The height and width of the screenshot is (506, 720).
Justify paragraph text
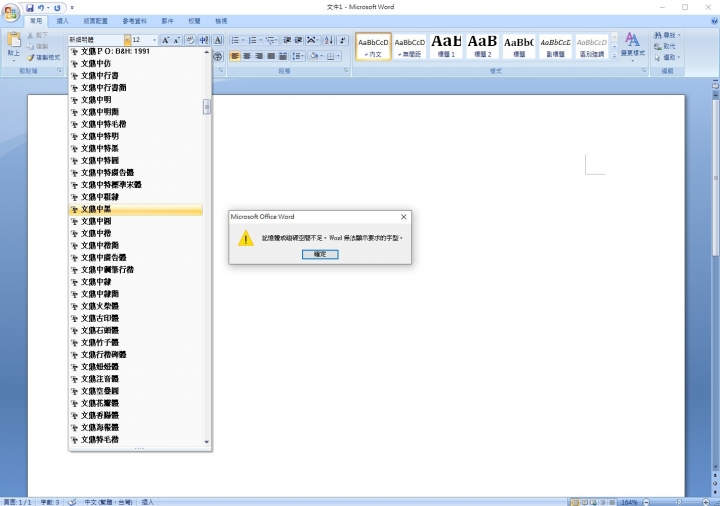271,56
